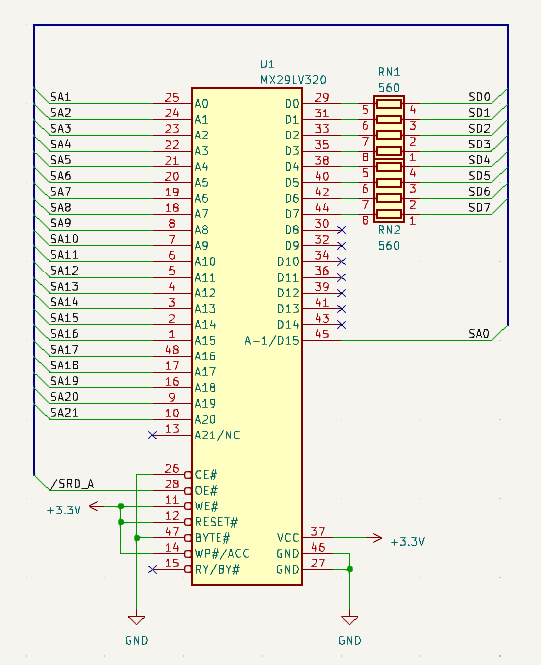The width and height of the screenshot is (541, 665).
Task: Select the U1 reference designator
Action: click(267, 64)
